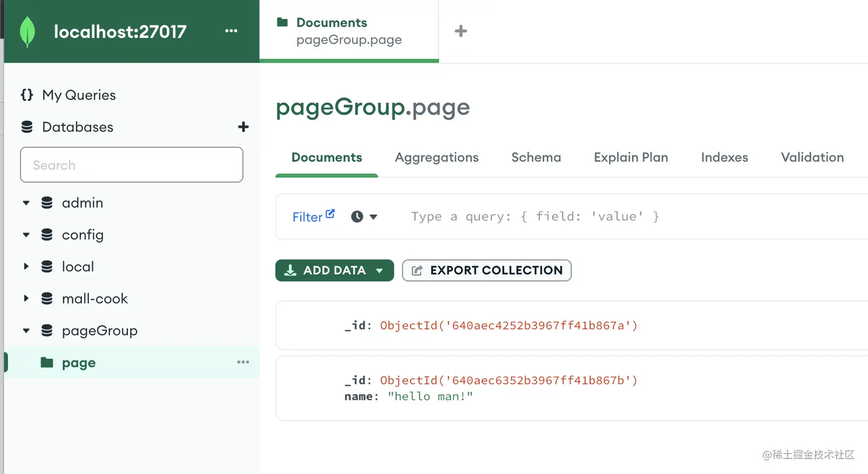This screenshot has height=474, width=868.
Task: Click ObjectId ending in 867a
Action: coord(509,325)
